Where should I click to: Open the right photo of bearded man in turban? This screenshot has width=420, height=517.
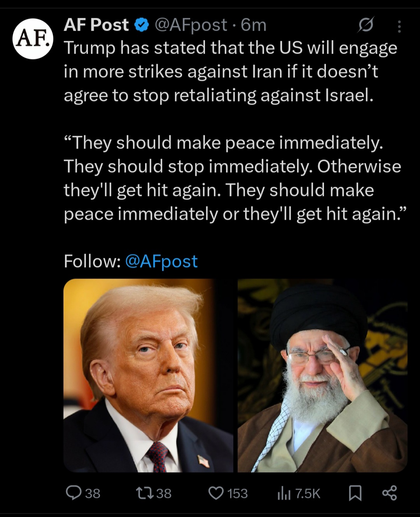coord(322,375)
